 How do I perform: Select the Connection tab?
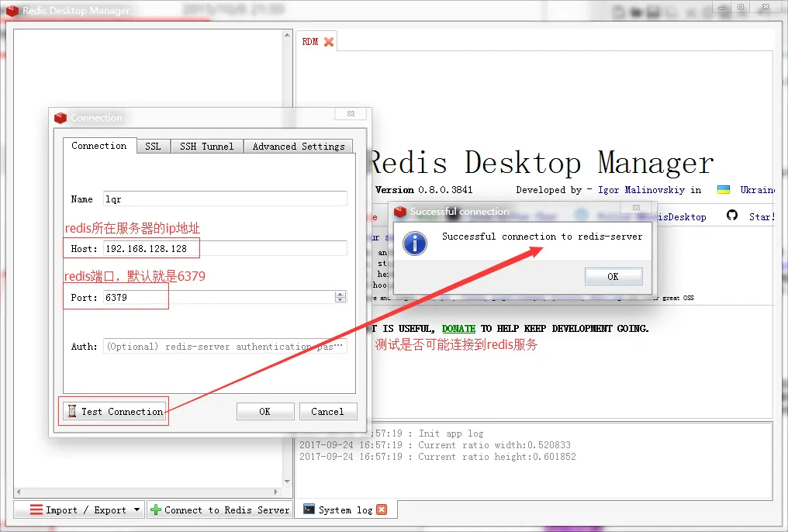[x=99, y=146]
